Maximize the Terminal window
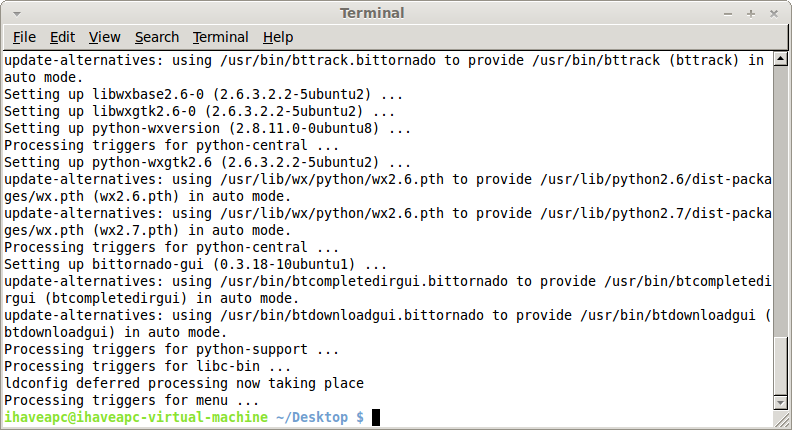The height and width of the screenshot is (430, 792). [x=751, y=14]
